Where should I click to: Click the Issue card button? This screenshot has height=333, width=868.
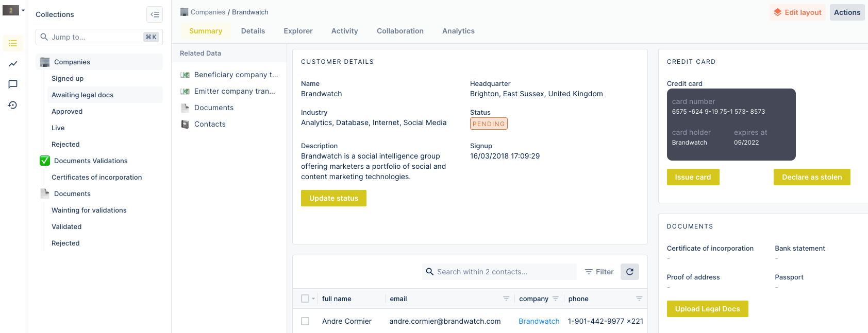[x=693, y=177]
